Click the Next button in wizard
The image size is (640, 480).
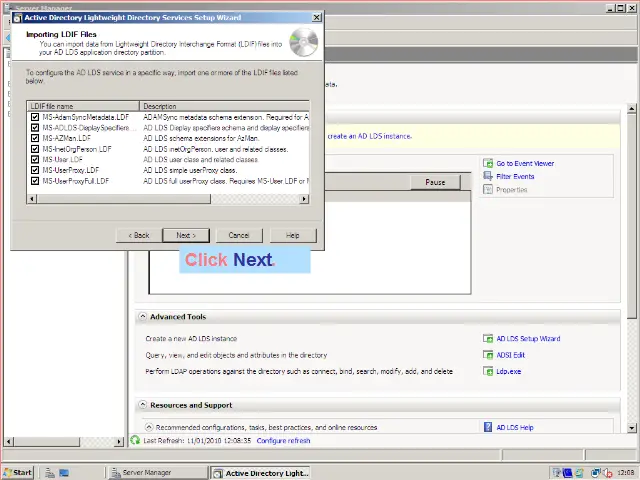[186, 235]
